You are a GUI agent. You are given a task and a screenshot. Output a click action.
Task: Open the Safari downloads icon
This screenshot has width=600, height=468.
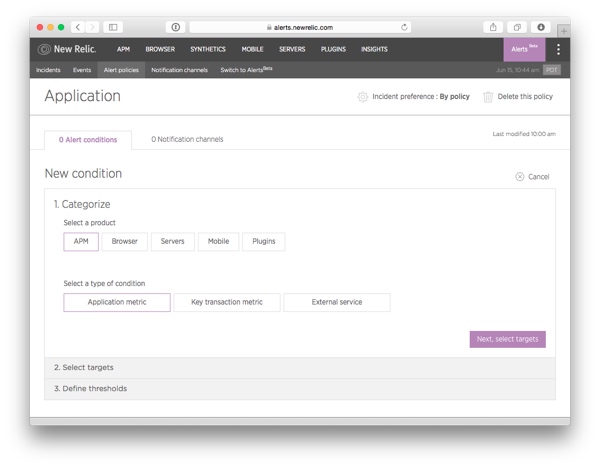pos(541,27)
